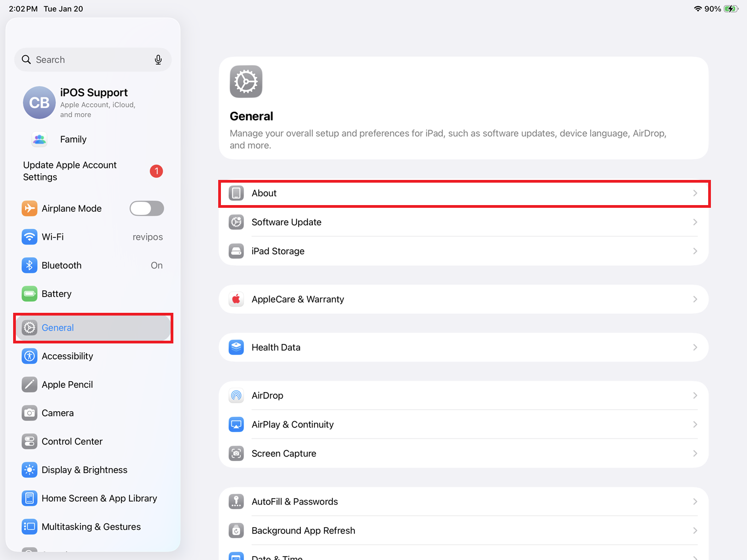The width and height of the screenshot is (747, 560).
Task: Tap the orange Airplane Mode icon
Action: point(30,208)
